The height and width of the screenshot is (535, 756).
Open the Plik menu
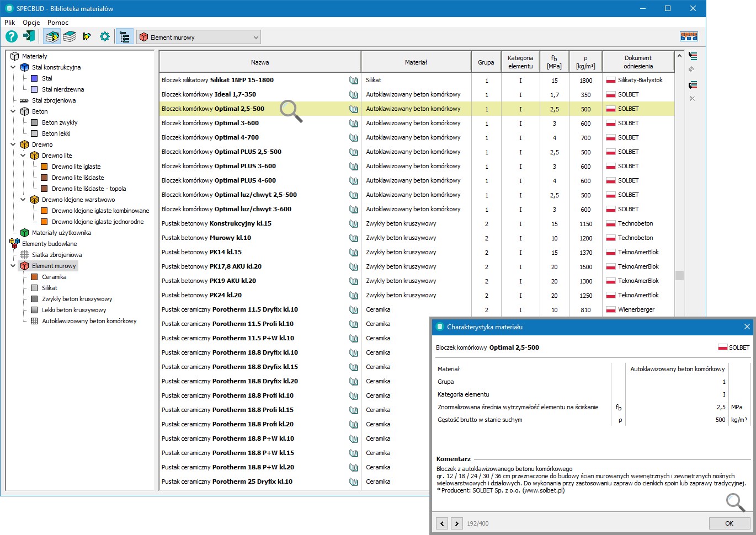coord(10,23)
